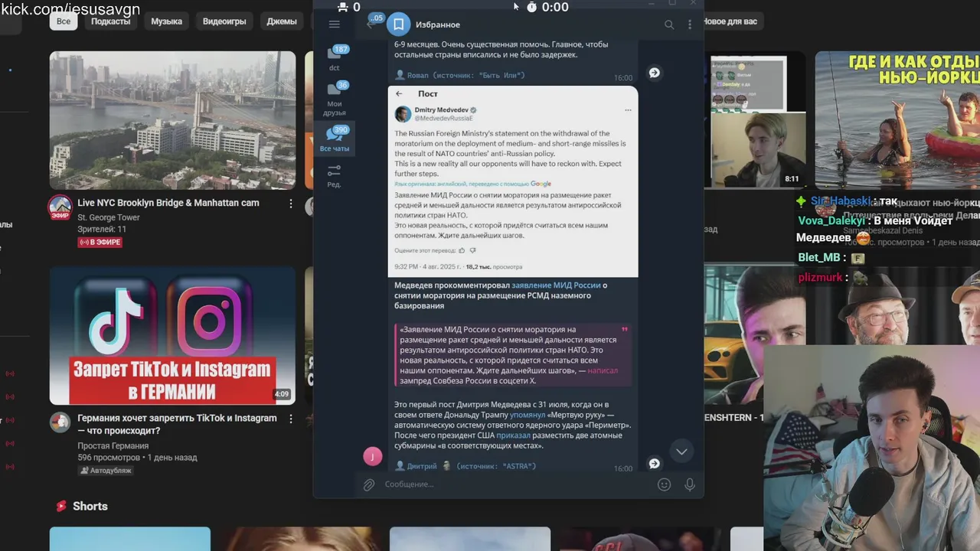
Task: Click Германия хочет запретить TikTok title
Action: [177, 424]
